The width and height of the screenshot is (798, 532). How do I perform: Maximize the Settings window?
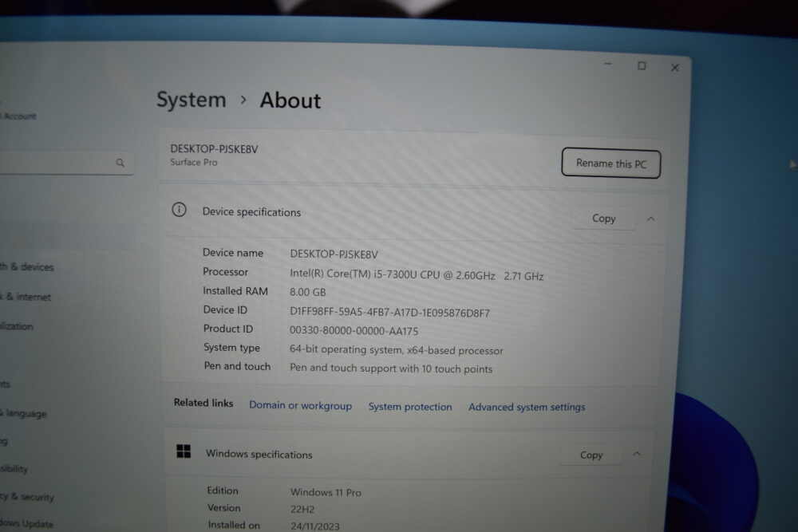[x=642, y=65]
